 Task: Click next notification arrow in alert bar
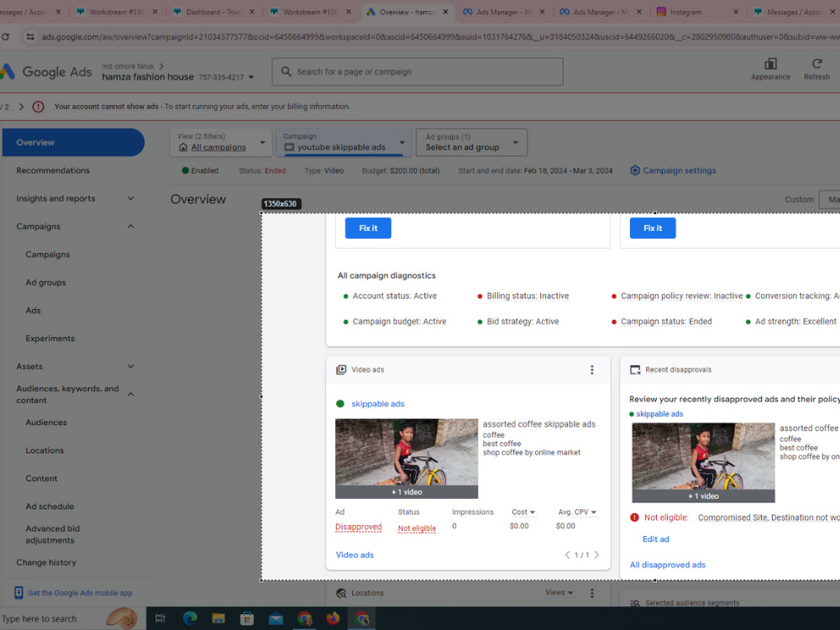(x=22, y=107)
